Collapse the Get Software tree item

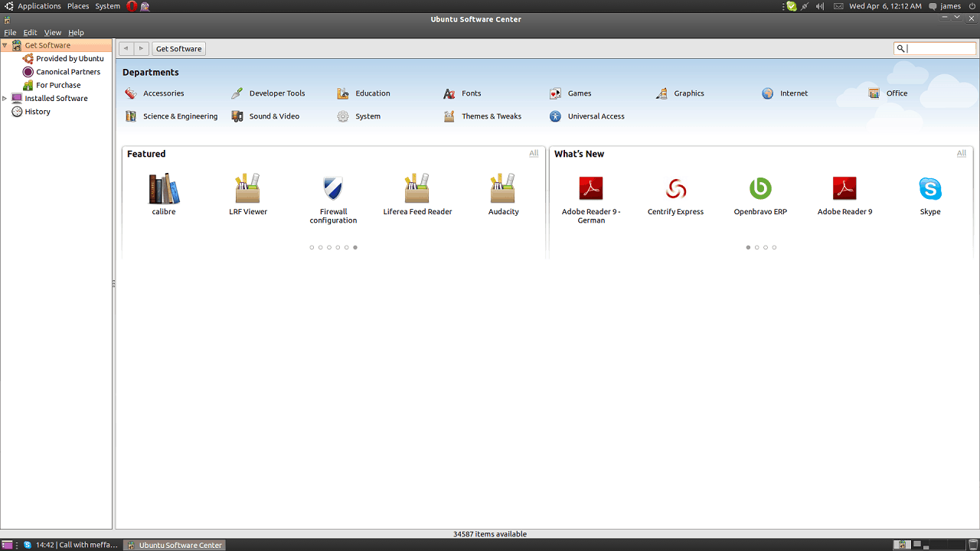[5, 45]
